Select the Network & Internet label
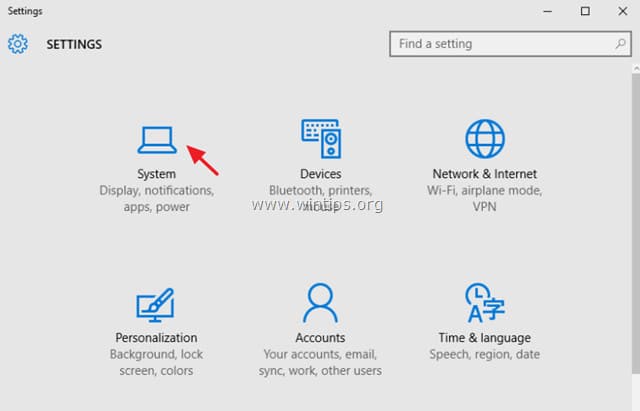 [484, 174]
